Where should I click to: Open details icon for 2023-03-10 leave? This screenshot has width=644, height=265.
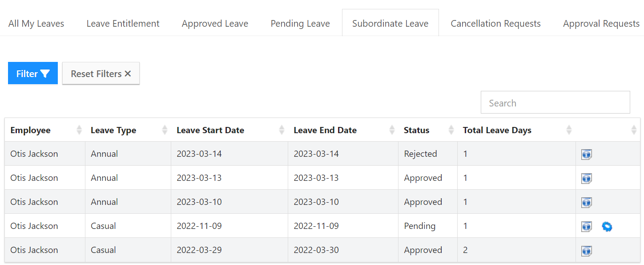(x=586, y=203)
